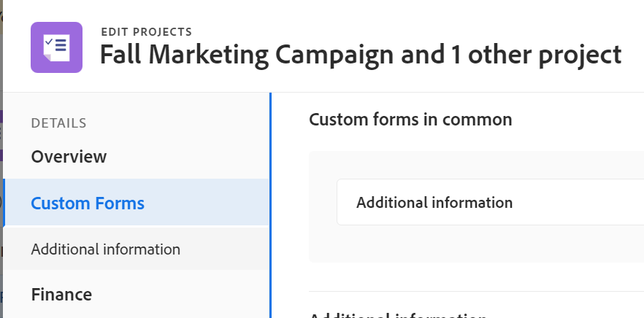Screen dimensions: 644x318
Task: Click the EDIT PROJECTS header label
Action: click(x=146, y=31)
